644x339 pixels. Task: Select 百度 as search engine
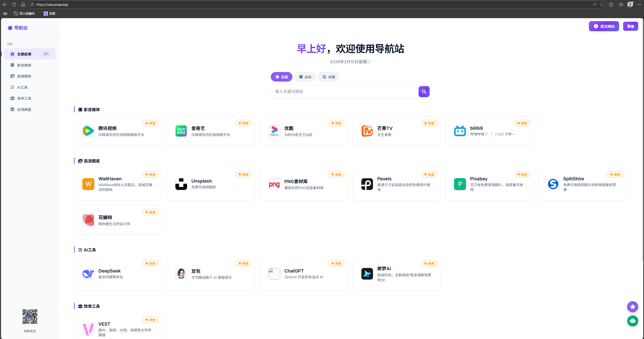coord(281,77)
